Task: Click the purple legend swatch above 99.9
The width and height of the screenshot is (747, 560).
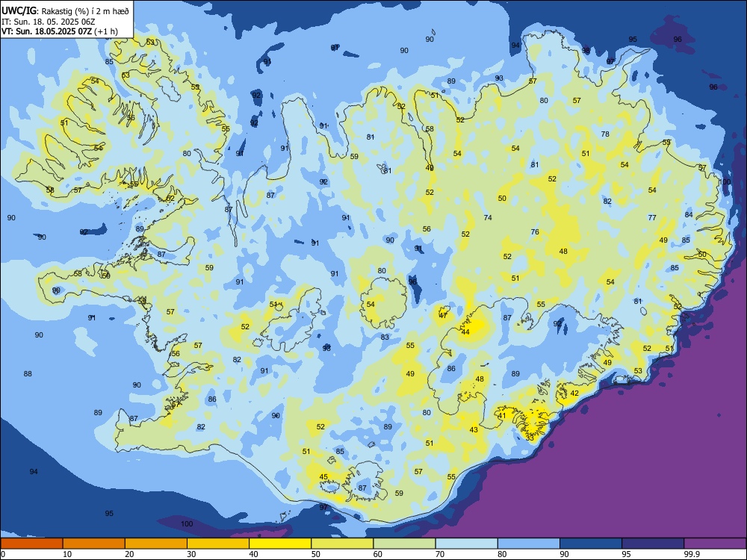Action: [715, 544]
